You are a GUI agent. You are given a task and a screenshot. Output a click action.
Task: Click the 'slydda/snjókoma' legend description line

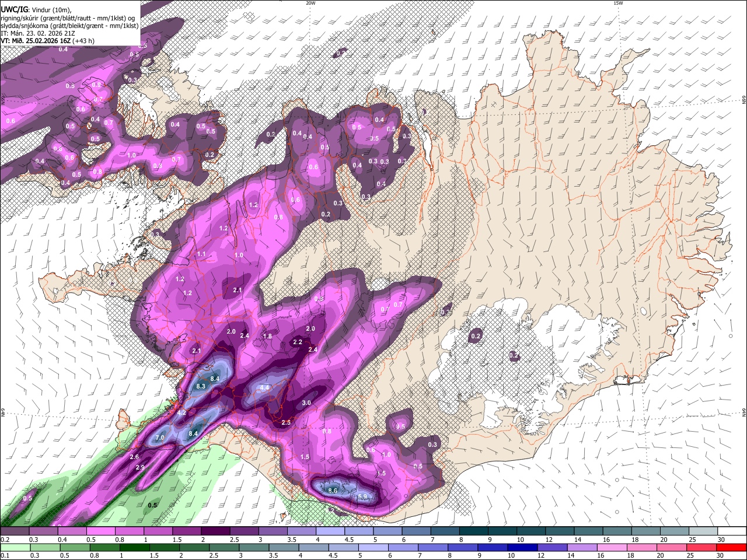coord(69,25)
